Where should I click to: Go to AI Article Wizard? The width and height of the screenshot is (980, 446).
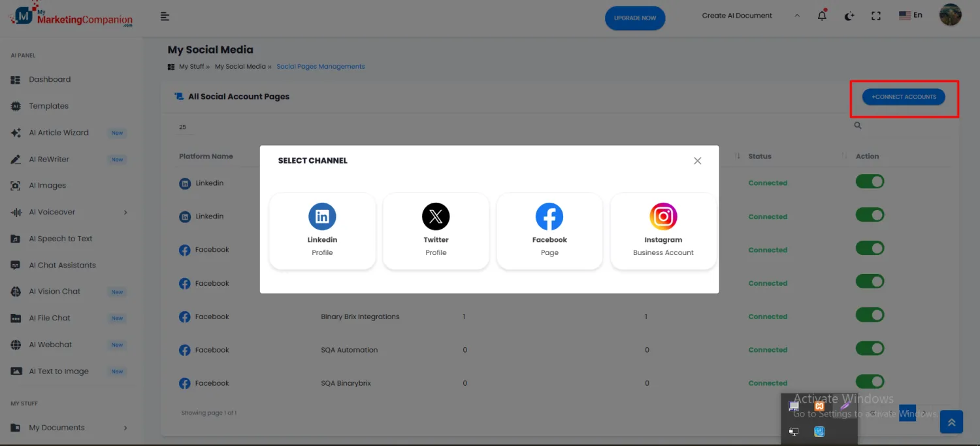(59, 133)
